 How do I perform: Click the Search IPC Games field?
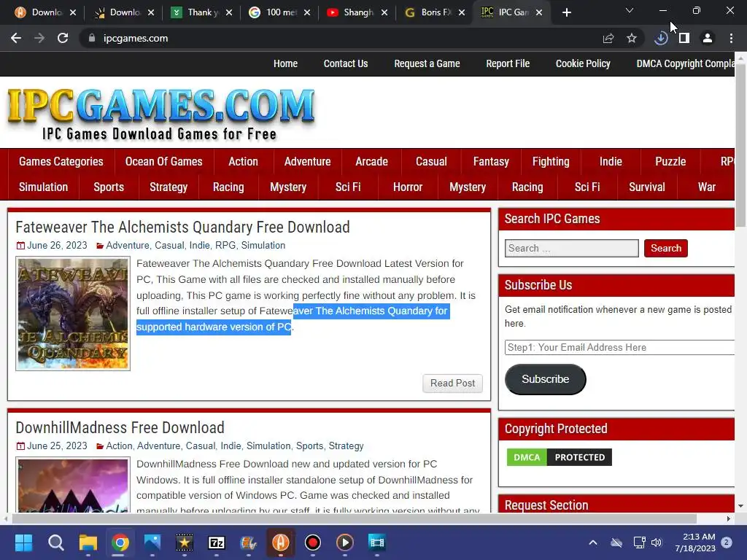pyautogui.click(x=572, y=248)
